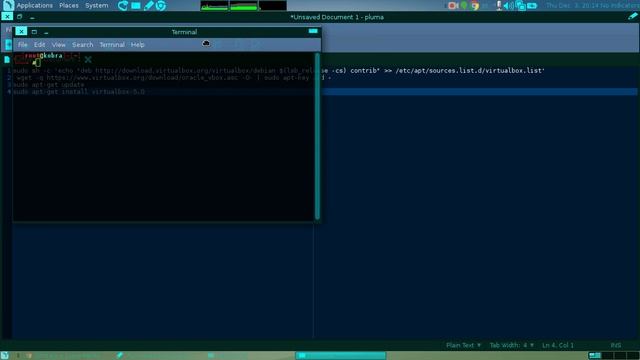The image size is (640, 360).
Task: Launch the first cyan launcher icon after System
Action: coord(122,6)
